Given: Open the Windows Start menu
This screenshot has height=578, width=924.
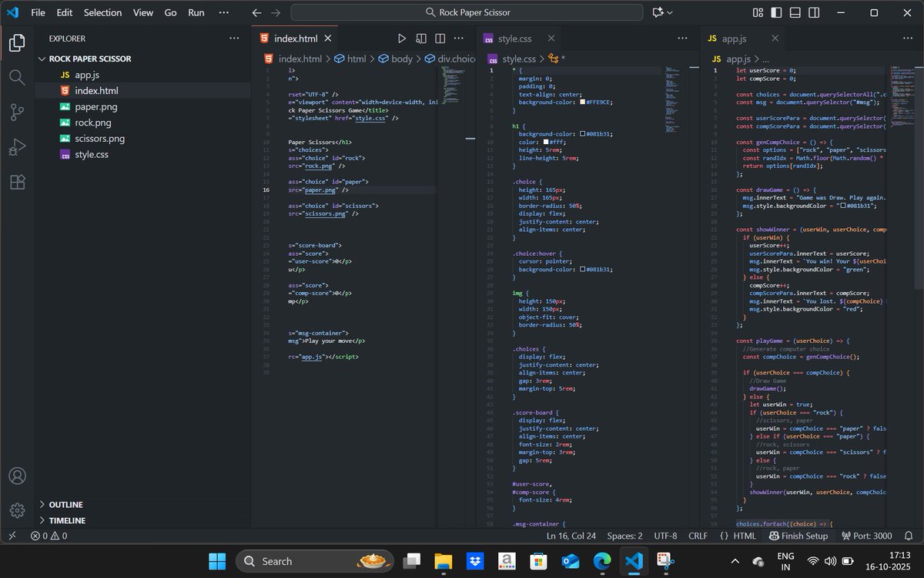Looking at the screenshot, I should [217, 561].
